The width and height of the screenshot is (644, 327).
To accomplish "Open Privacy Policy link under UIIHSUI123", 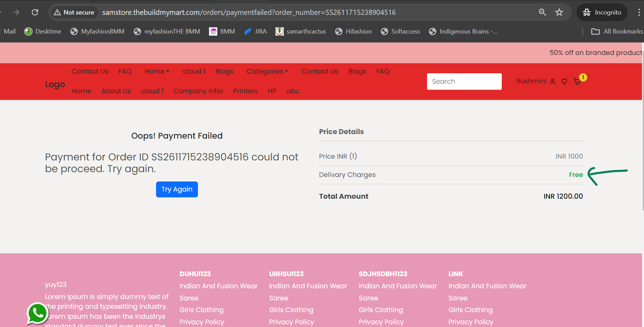I will 292,322.
